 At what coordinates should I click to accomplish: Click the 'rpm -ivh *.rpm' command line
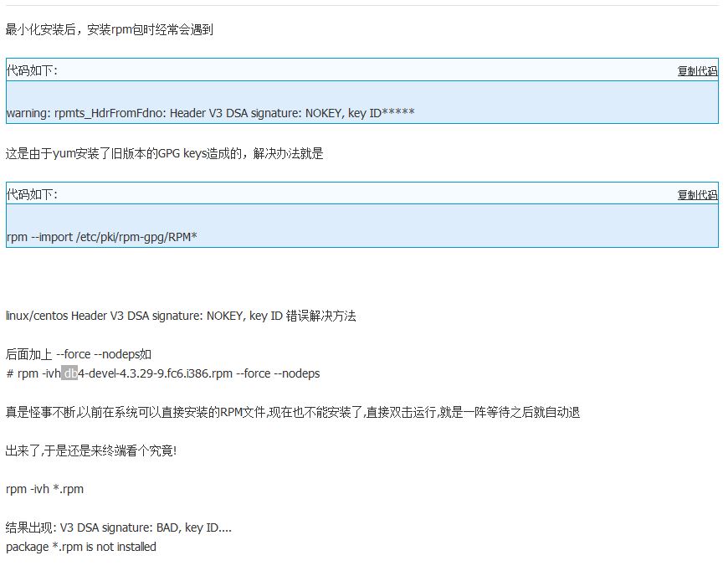point(44,489)
